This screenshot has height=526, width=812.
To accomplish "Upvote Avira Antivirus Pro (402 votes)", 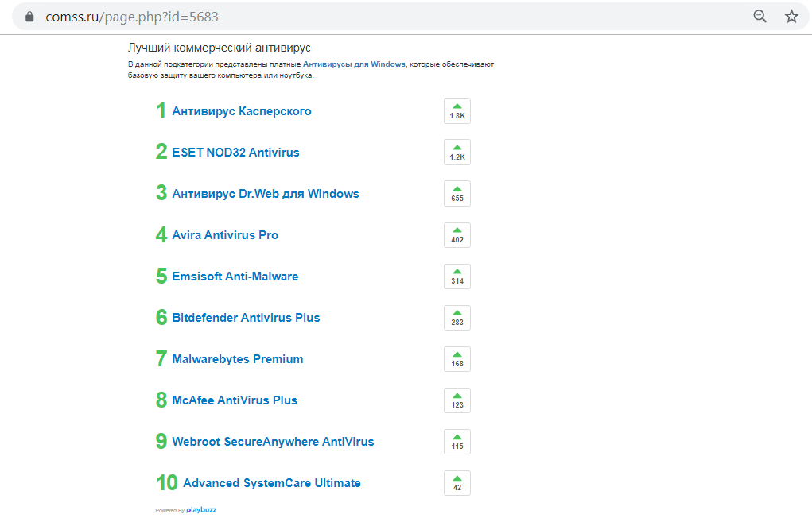I will tap(457, 235).
